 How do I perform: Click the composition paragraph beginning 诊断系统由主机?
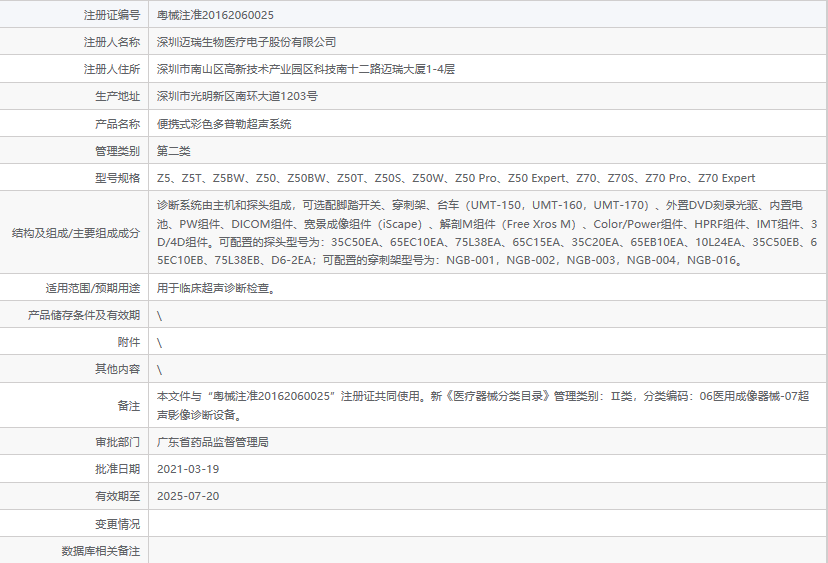pyautogui.click(x=487, y=233)
